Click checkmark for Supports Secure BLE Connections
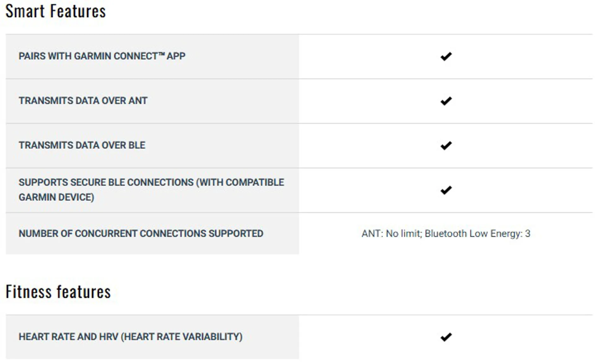This screenshot has width=595, height=364. click(446, 190)
